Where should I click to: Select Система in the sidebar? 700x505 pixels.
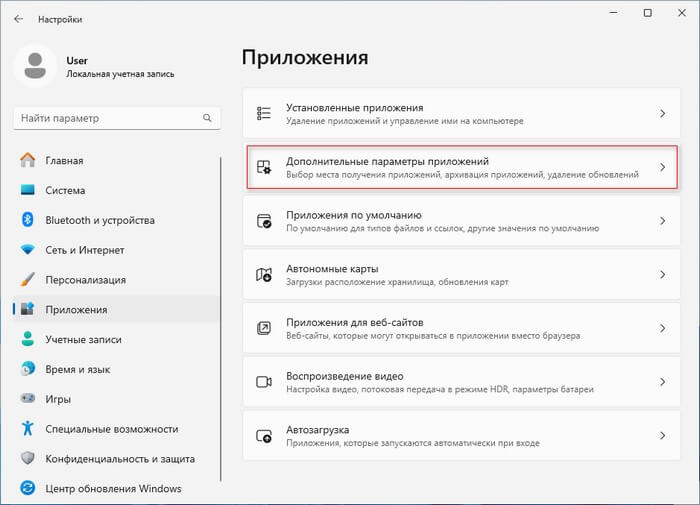pyautogui.click(x=65, y=190)
